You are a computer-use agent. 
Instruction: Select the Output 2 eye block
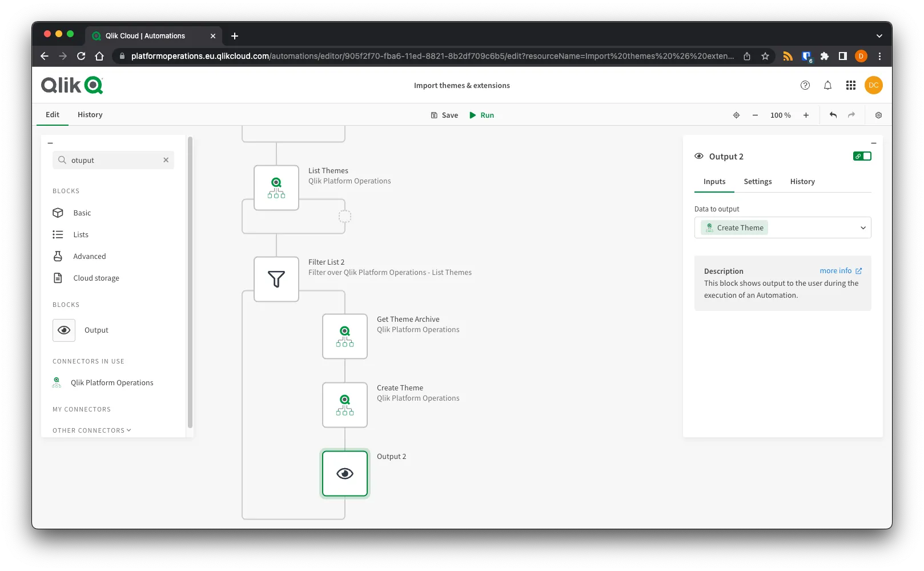pos(344,473)
